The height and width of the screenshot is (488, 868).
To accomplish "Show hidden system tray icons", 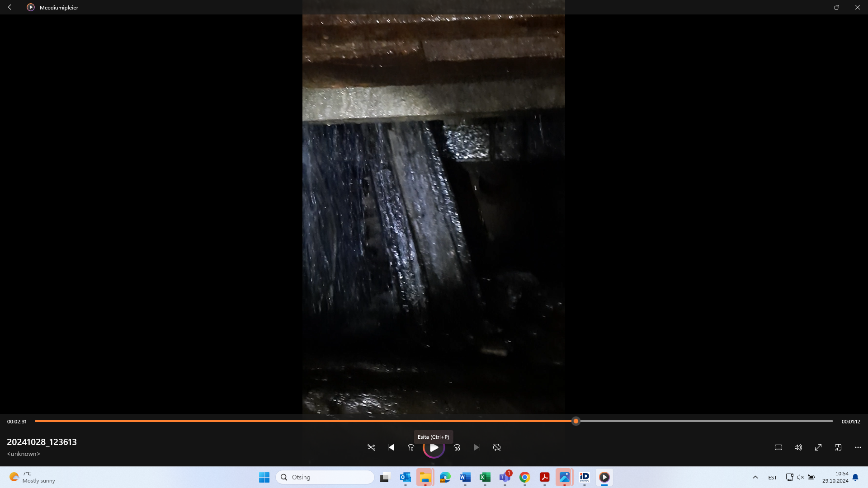I will (x=755, y=477).
